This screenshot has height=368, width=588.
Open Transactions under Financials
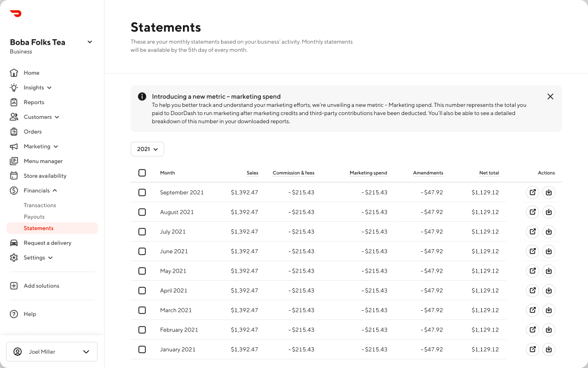[x=40, y=205]
